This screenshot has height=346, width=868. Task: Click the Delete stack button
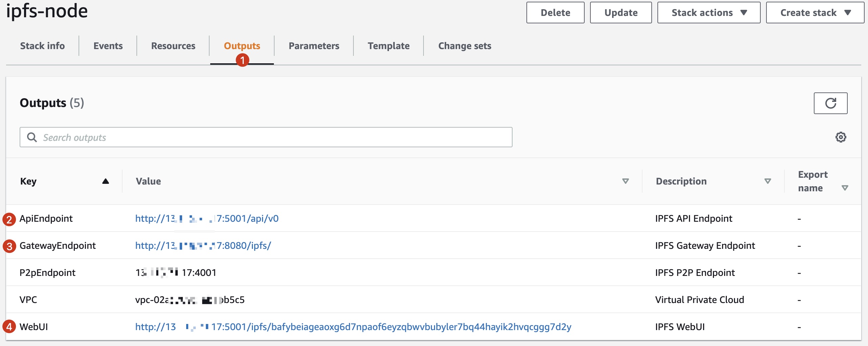pyautogui.click(x=555, y=13)
